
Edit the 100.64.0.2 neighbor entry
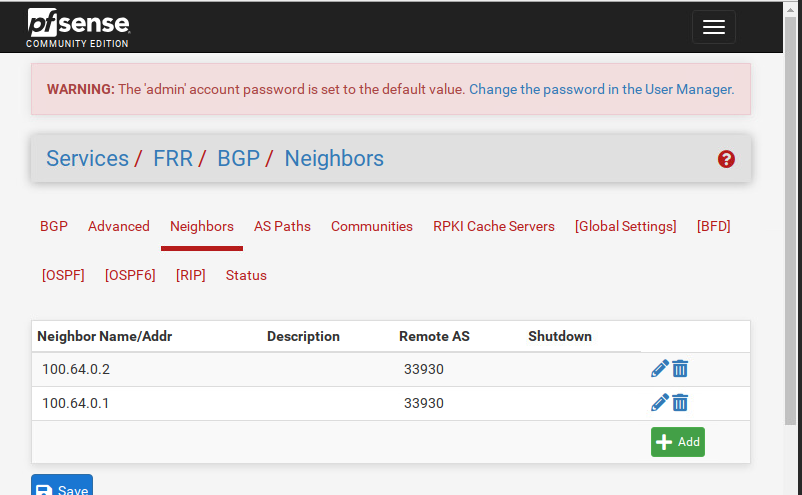tap(660, 369)
